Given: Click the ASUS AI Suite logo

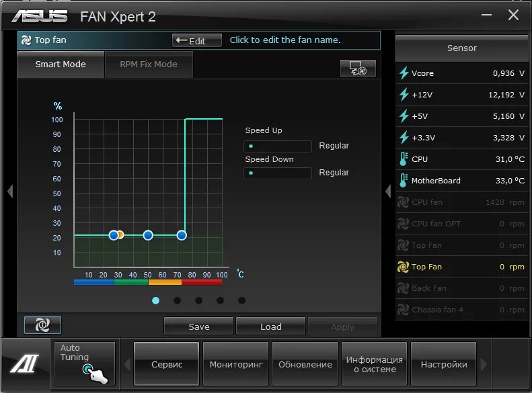Looking at the screenshot, I should tap(24, 363).
